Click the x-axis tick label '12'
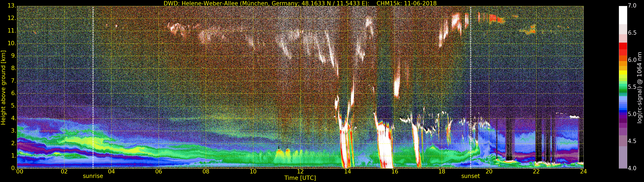Screen dimensions: 644x182 click(x=300, y=172)
